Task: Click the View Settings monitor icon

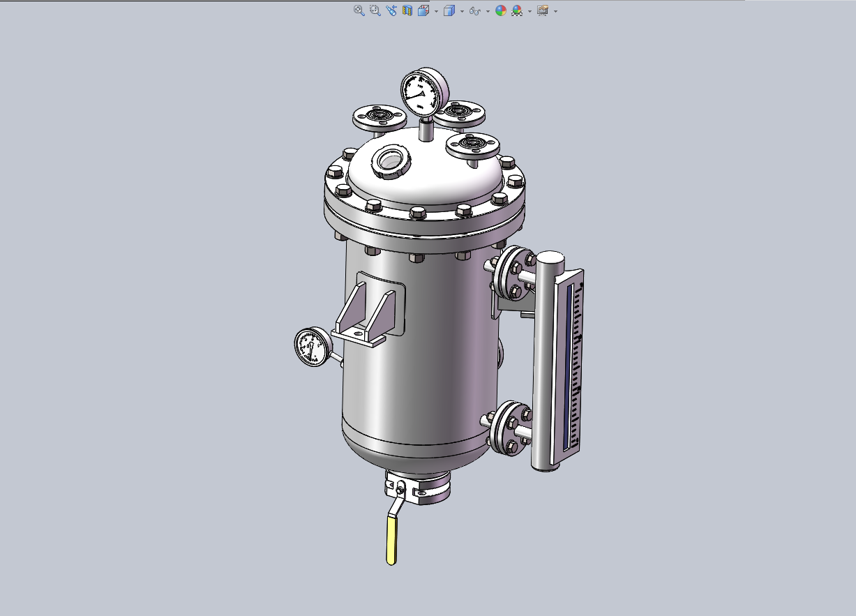Action: pyautogui.click(x=543, y=10)
